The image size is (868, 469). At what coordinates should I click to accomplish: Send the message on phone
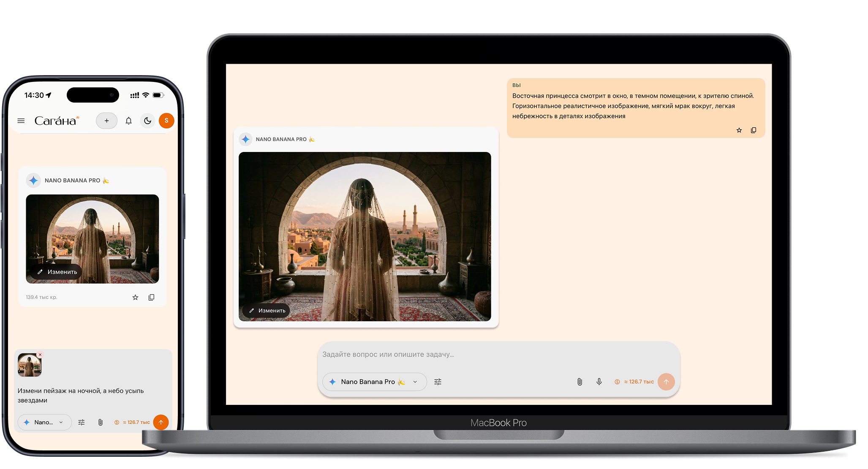click(x=161, y=422)
